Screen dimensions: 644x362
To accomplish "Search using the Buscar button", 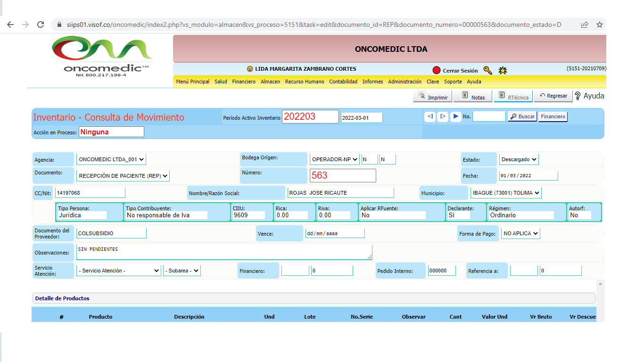I will click(x=522, y=116).
